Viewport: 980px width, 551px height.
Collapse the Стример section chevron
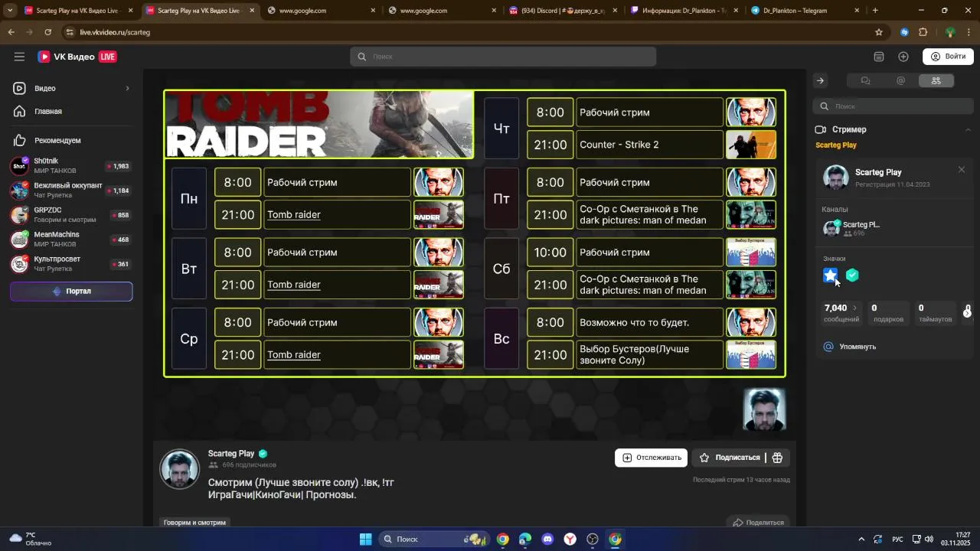(967, 130)
